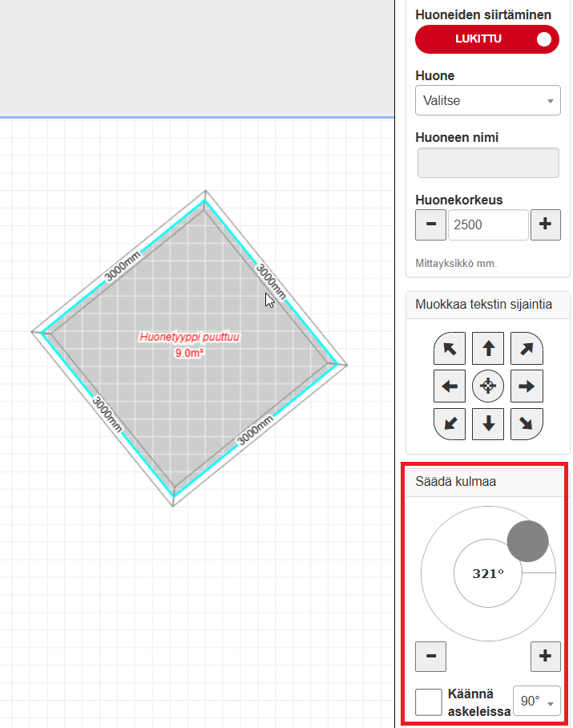Viewport: 573px width, 728px height.
Task: Move text position down arrow
Action: (487, 424)
